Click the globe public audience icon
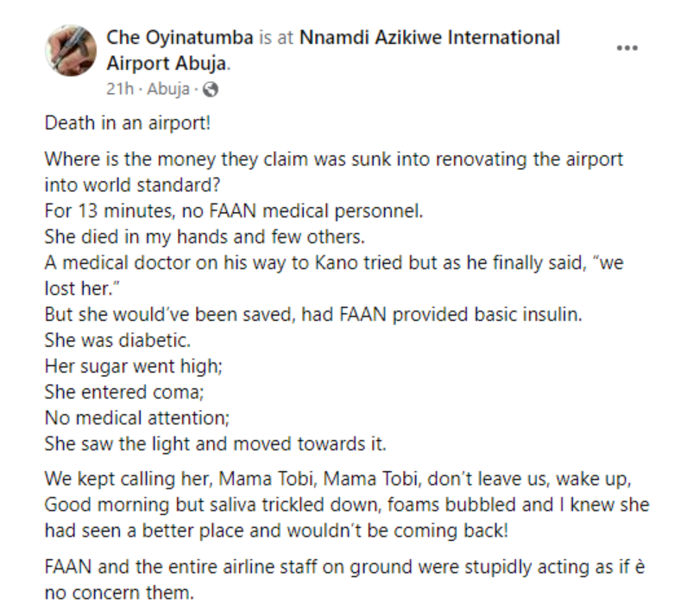Image resolution: width=699 pixels, height=616 pixels. tap(210, 89)
